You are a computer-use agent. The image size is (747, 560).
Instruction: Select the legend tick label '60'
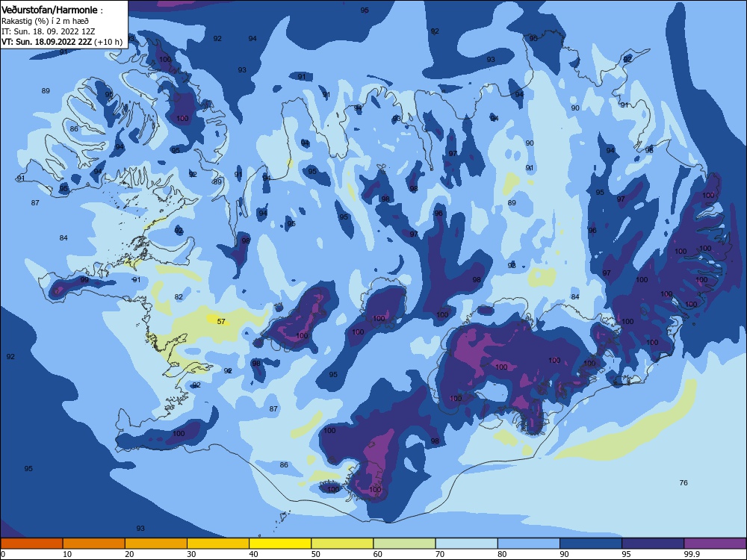(x=378, y=554)
